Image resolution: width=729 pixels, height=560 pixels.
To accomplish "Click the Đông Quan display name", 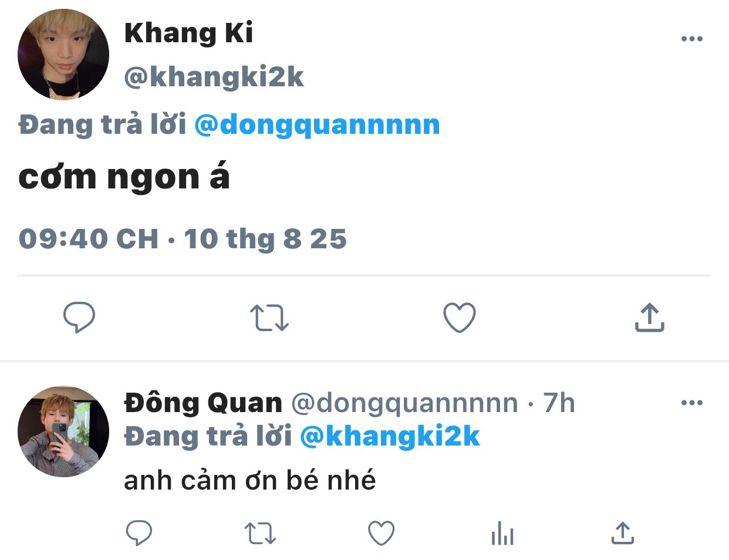I will [x=203, y=403].
